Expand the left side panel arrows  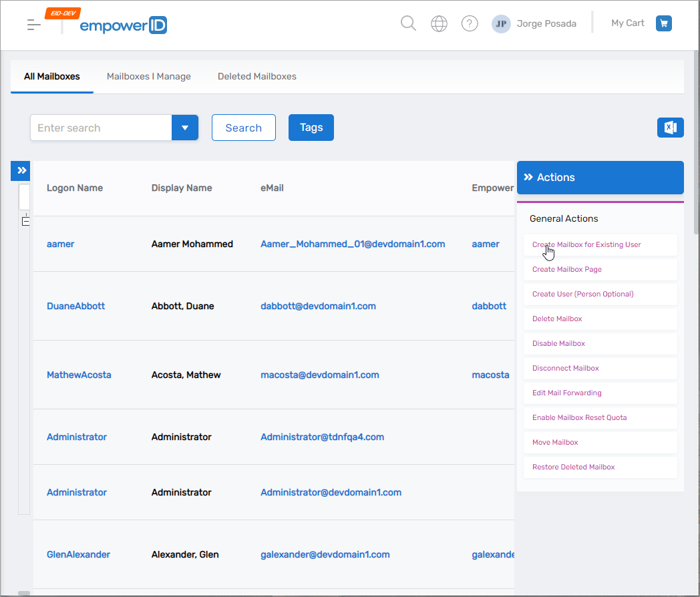(x=22, y=171)
